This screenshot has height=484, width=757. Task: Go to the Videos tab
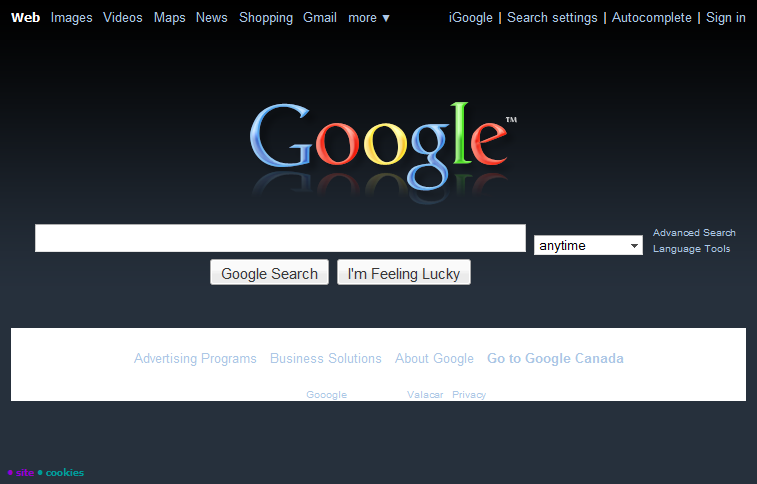(x=123, y=18)
